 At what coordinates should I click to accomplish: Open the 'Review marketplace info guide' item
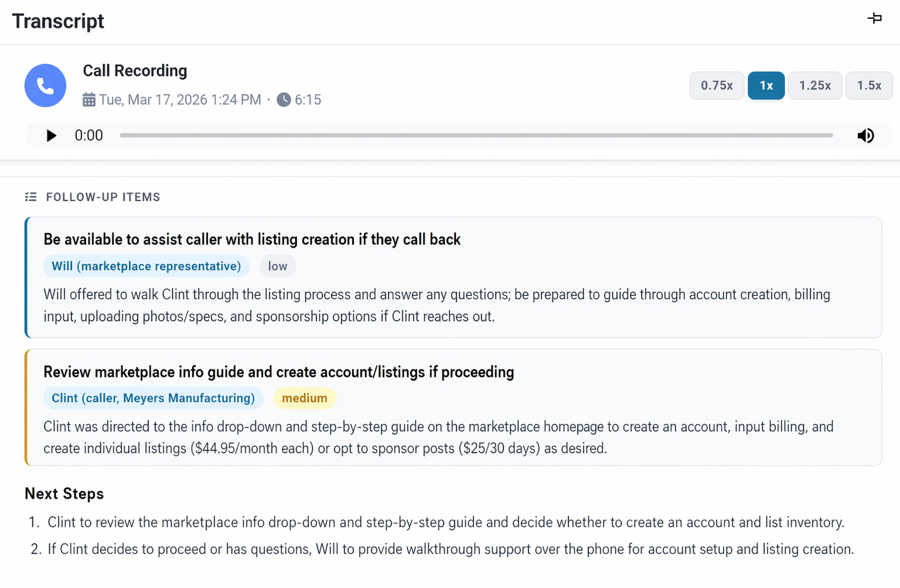point(279,372)
